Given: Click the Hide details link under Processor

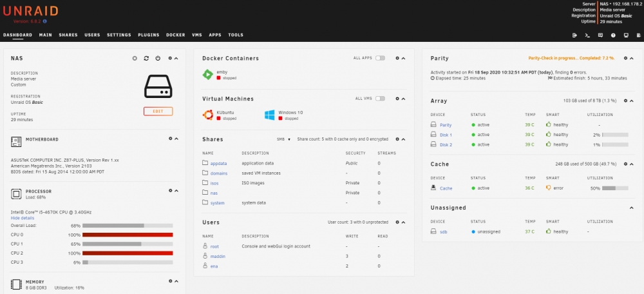Looking at the screenshot, I should [23, 218].
